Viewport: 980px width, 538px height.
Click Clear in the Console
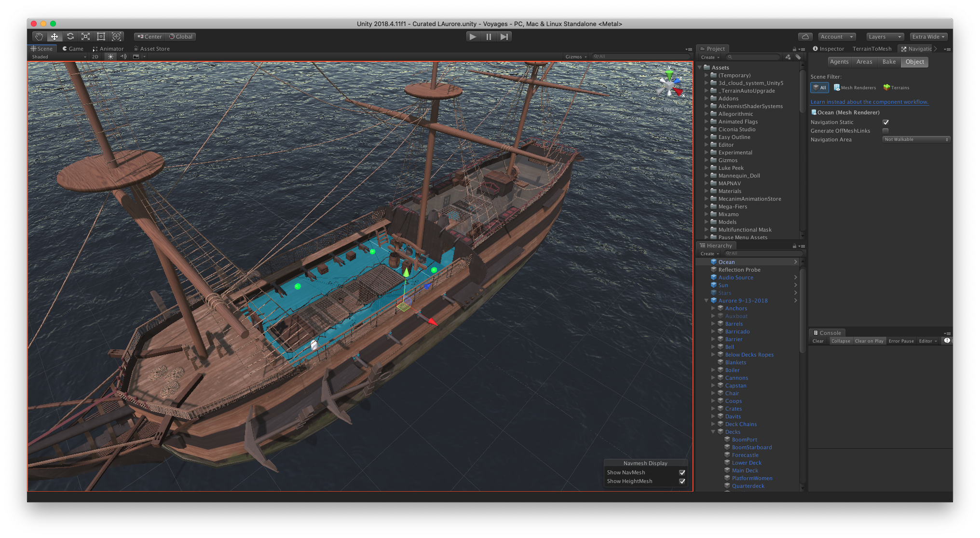[818, 341]
